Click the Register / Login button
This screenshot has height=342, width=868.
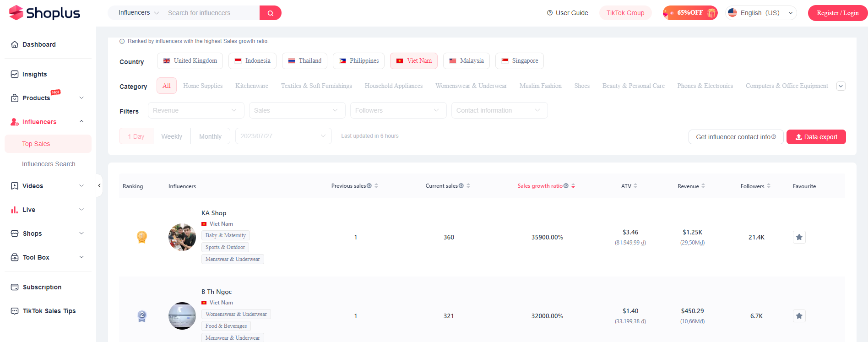838,13
